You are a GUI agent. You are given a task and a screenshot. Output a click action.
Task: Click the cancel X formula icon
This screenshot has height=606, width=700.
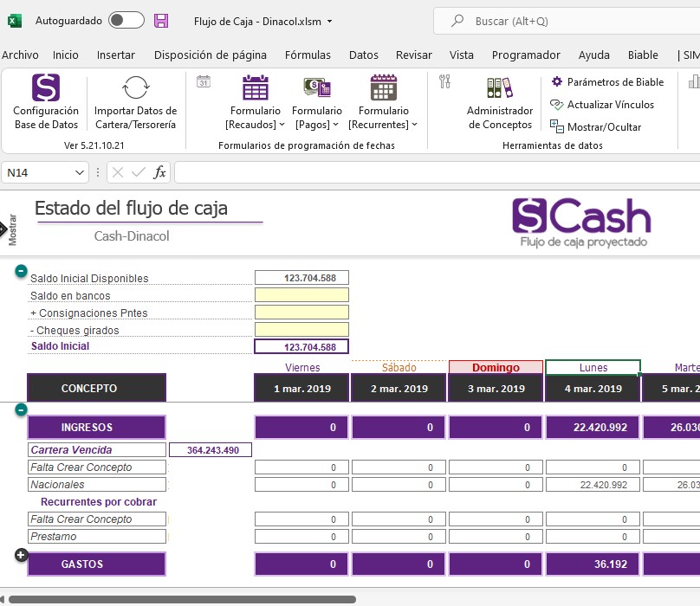118,172
